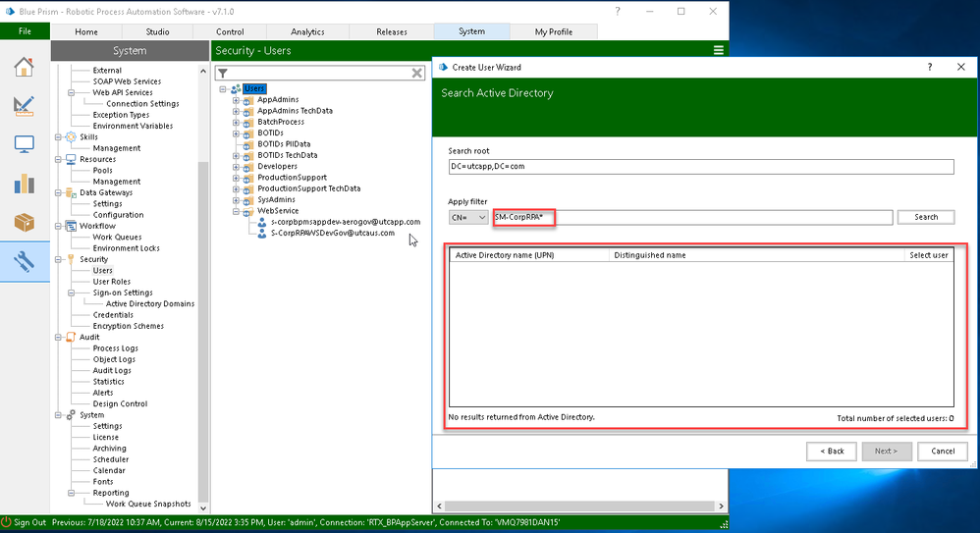This screenshot has height=533, width=980.
Task: Open the hamburger menu in Security - Users header
Action: (719, 51)
